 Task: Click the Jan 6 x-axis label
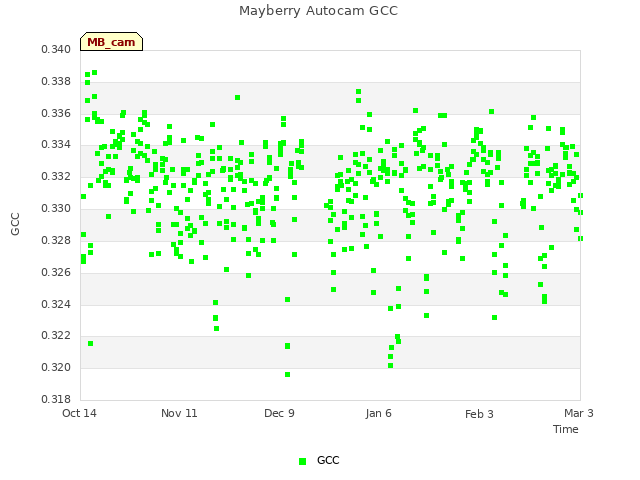point(378,413)
